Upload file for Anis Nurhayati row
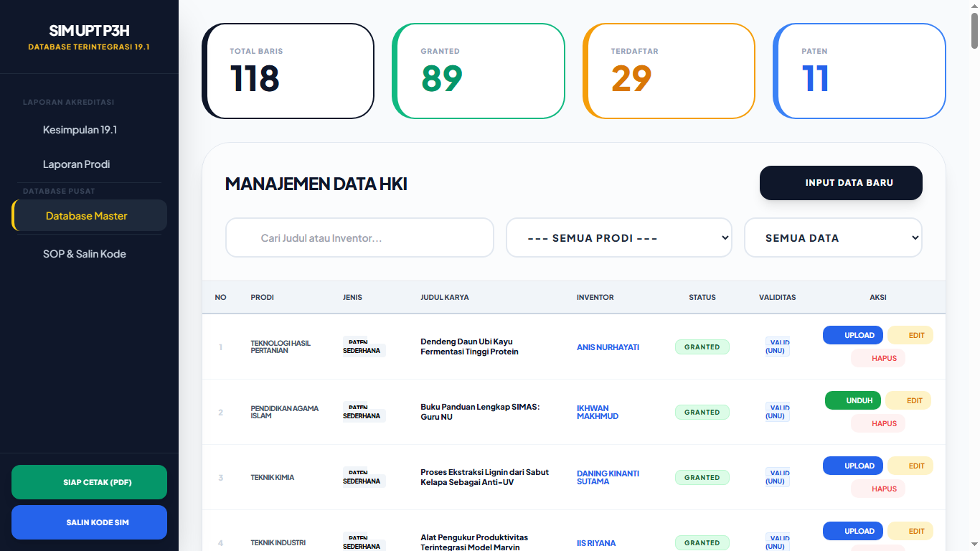Viewport: 980px width, 551px height. 853,335
